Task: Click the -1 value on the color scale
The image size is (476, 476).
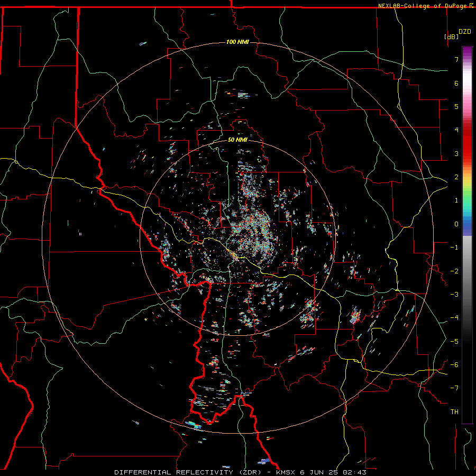Action: click(454, 248)
